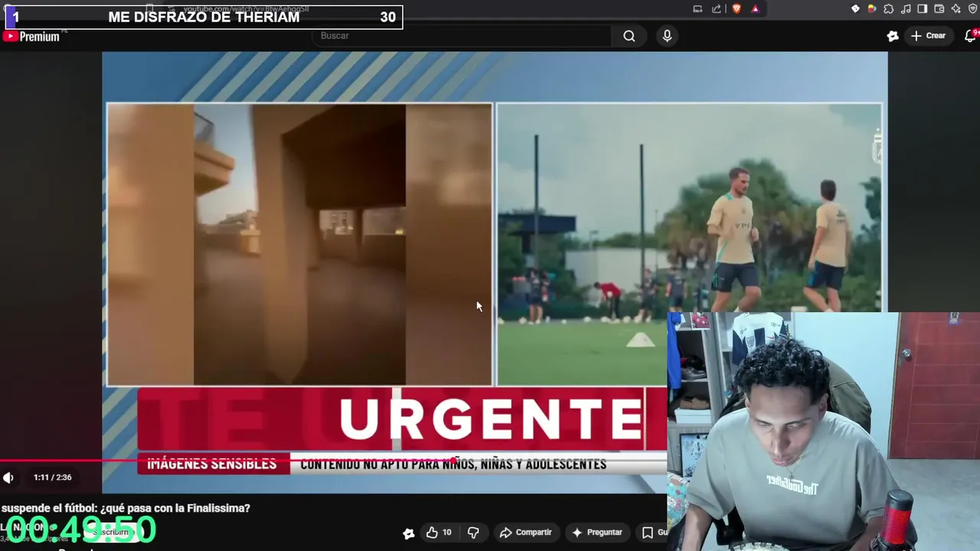Start voice search with microphone icon

[667, 36]
